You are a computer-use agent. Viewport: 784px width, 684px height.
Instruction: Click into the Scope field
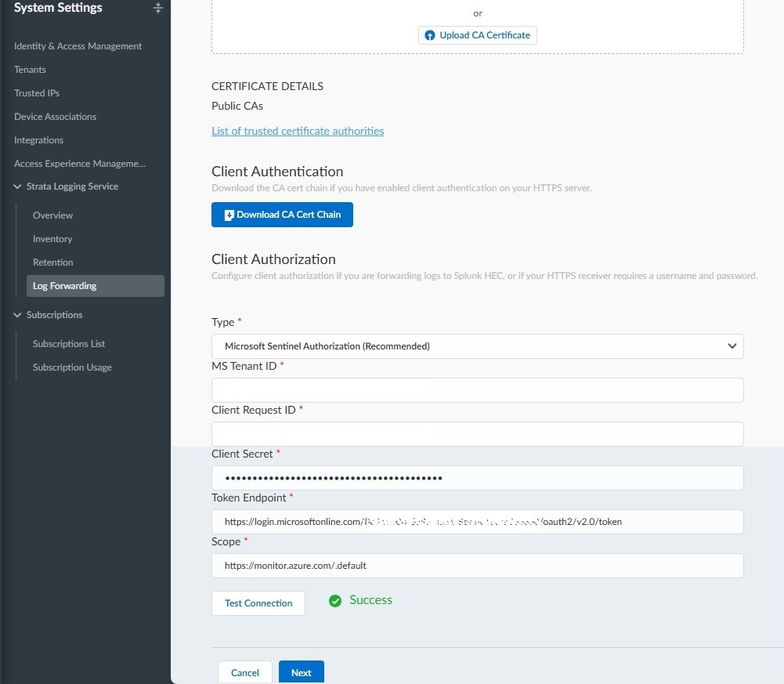click(x=478, y=566)
